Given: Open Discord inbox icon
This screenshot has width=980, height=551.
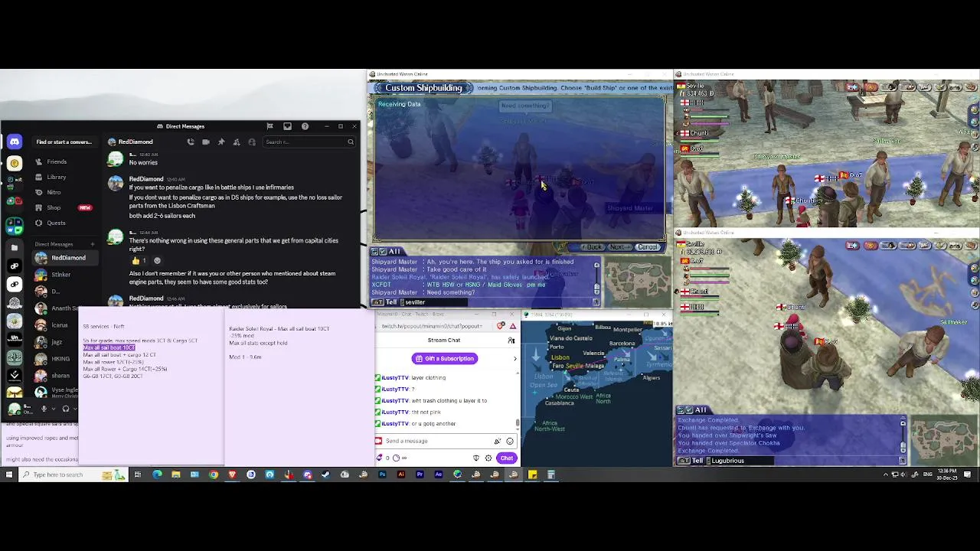Looking at the screenshot, I should click(287, 126).
